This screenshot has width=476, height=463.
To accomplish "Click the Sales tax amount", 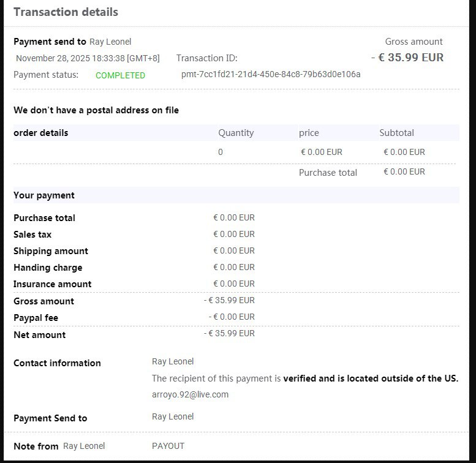I will click(234, 234).
